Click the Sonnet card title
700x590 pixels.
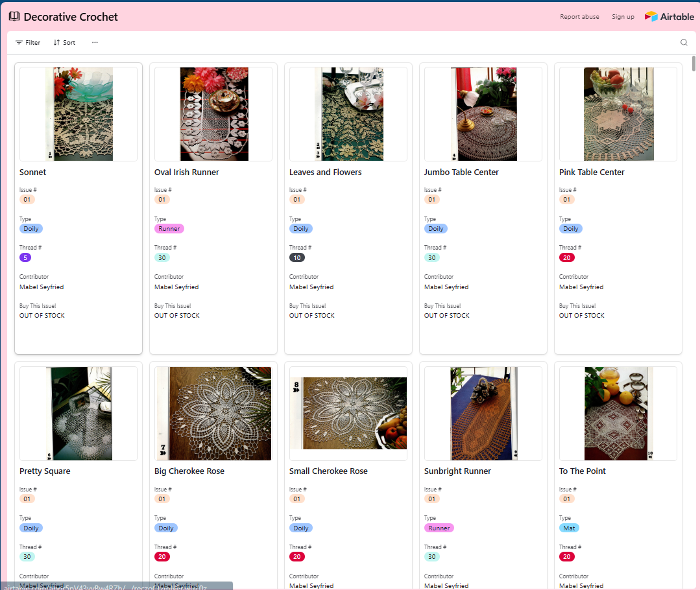(x=32, y=172)
